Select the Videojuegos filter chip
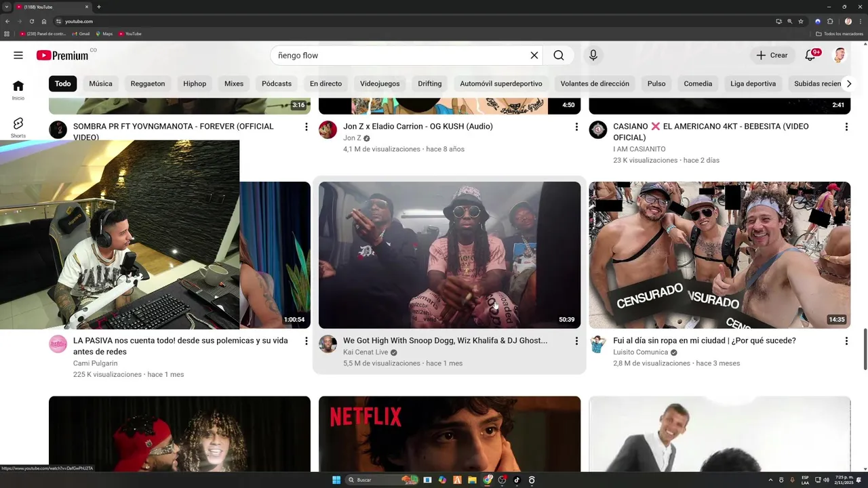Image resolution: width=868 pixels, height=488 pixels. tap(380, 84)
